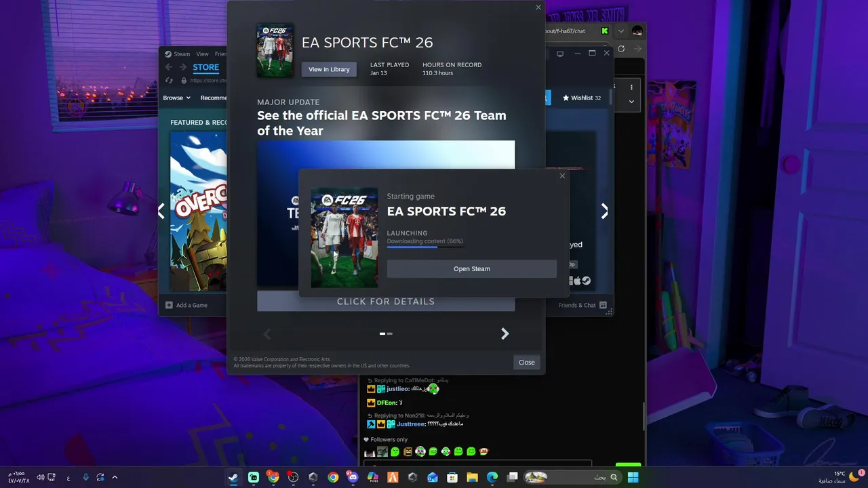Select the first update page indicator dot

(382, 333)
